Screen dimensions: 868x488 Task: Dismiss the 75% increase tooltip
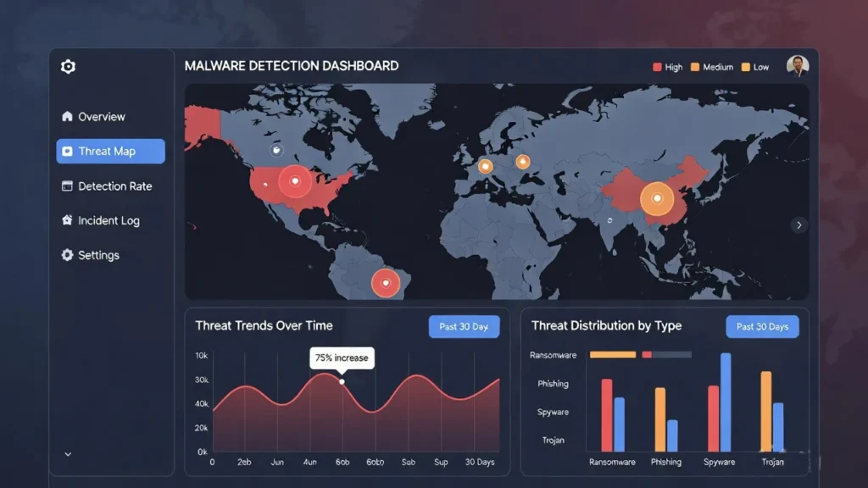[x=341, y=358]
